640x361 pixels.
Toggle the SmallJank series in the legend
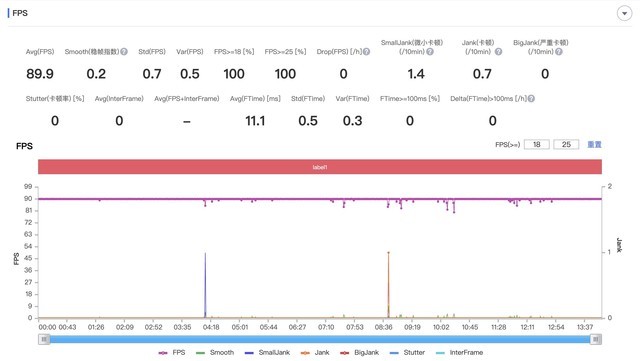coord(267,352)
